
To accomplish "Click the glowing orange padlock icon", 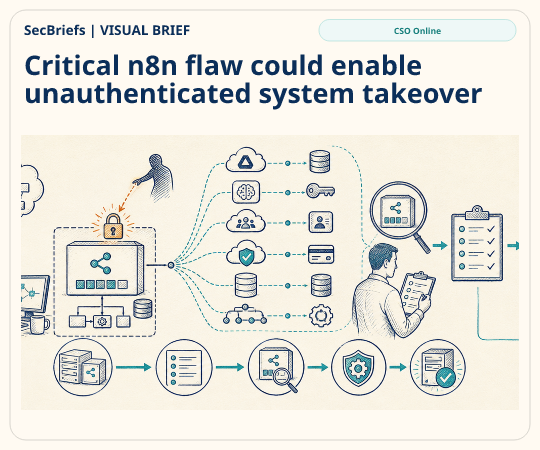I will [113, 226].
